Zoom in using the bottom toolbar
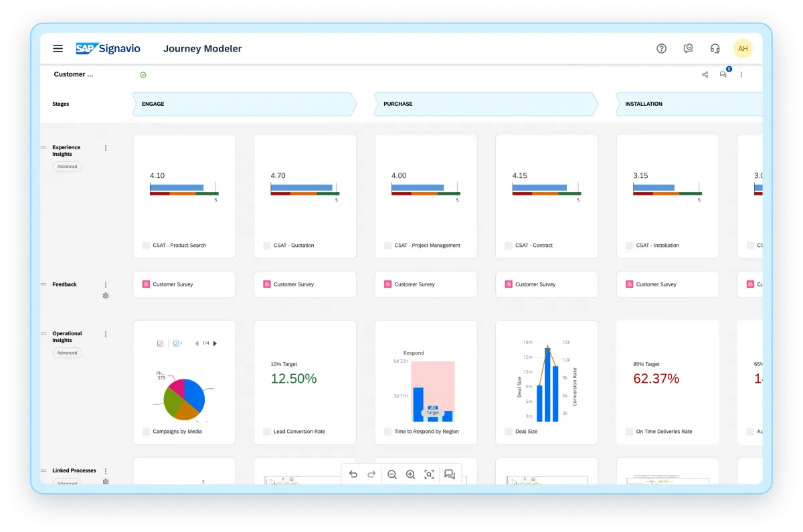This screenshot has height=532, width=803. click(411, 474)
